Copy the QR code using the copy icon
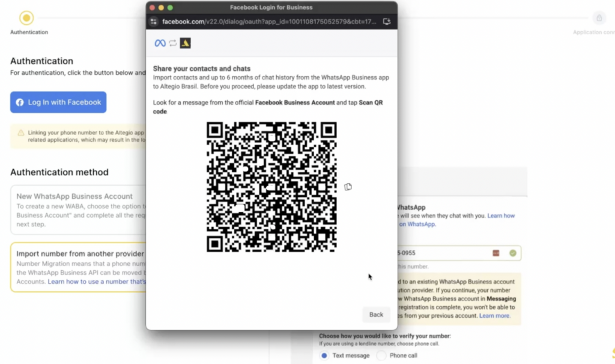Viewport: 615px width, 364px height. point(348,187)
